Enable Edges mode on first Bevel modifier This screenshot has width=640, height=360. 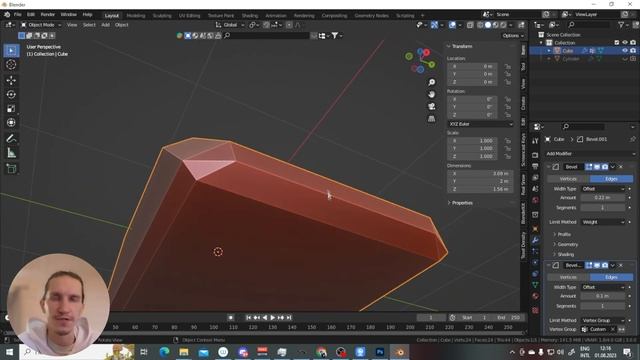point(611,179)
